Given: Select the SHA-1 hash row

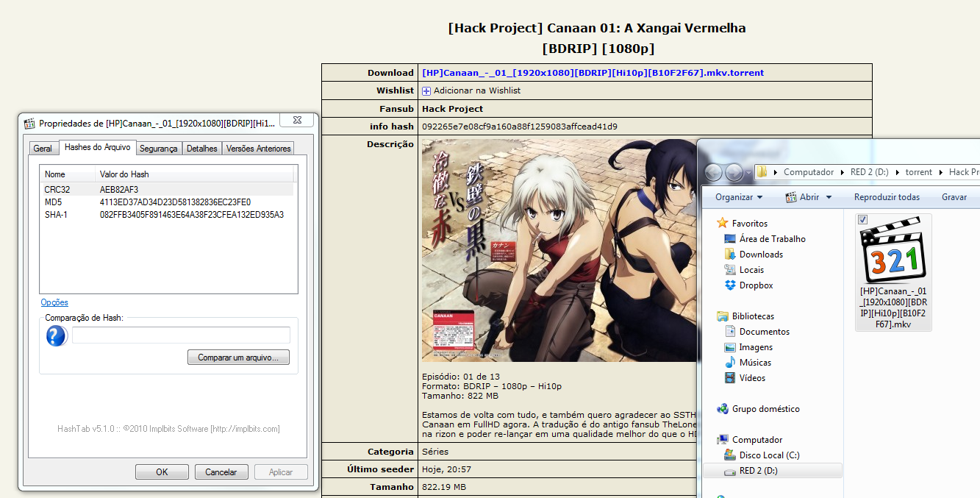Looking at the screenshot, I should coord(167,215).
